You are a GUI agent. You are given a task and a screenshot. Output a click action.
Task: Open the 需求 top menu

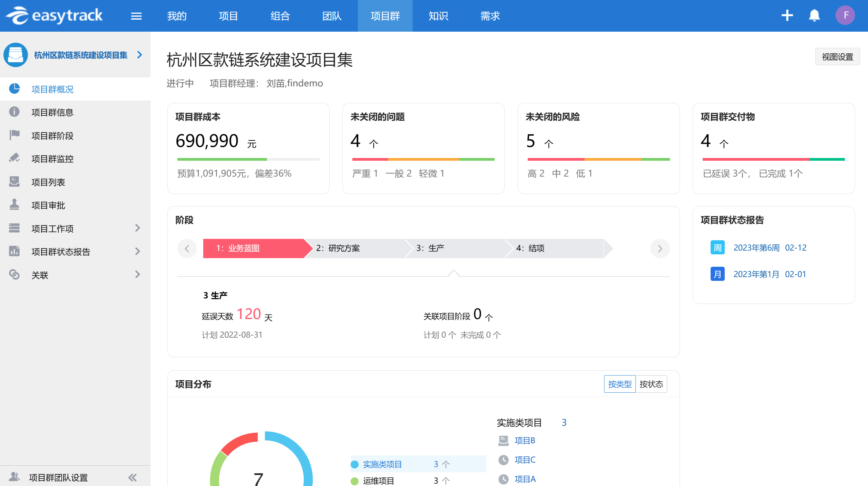pos(490,16)
